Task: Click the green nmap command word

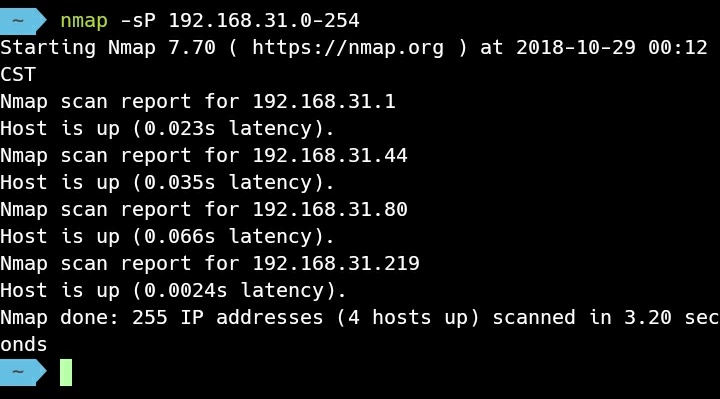Action: (x=84, y=21)
